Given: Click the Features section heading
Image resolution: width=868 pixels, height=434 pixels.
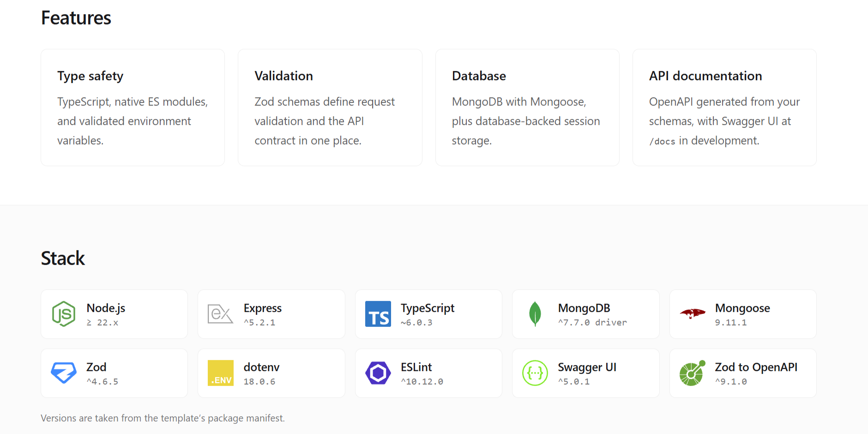Looking at the screenshot, I should [76, 18].
